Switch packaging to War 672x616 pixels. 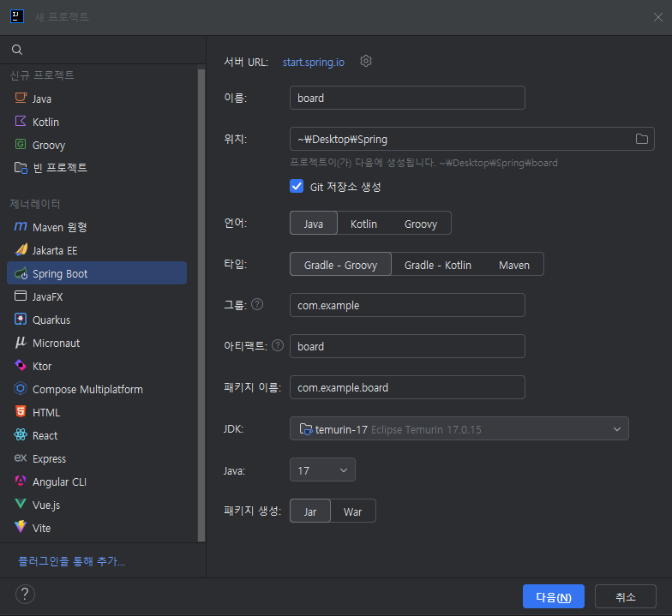(352, 511)
